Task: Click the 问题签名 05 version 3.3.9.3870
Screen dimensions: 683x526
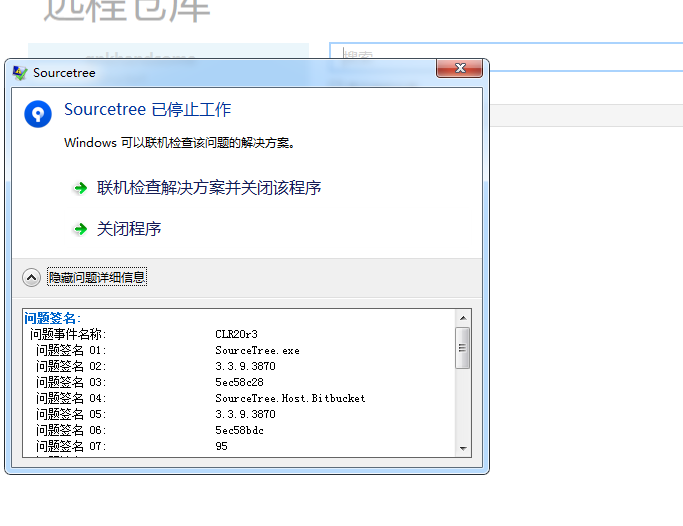Action: [x=245, y=414]
